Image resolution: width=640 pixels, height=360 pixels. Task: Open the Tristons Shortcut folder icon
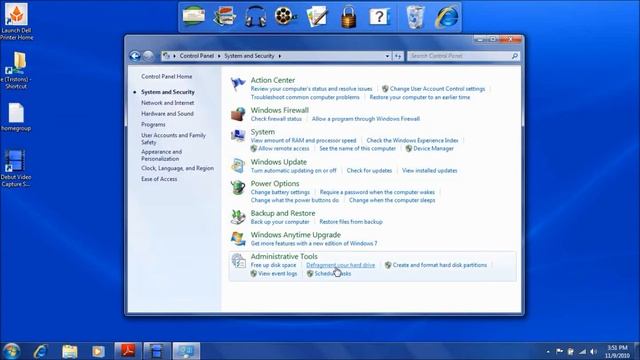[16, 70]
